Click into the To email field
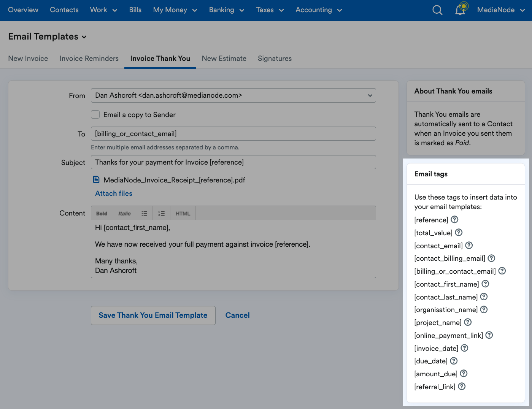The height and width of the screenshot is (409, 532). pyautogui.click(x=233, y=134)
